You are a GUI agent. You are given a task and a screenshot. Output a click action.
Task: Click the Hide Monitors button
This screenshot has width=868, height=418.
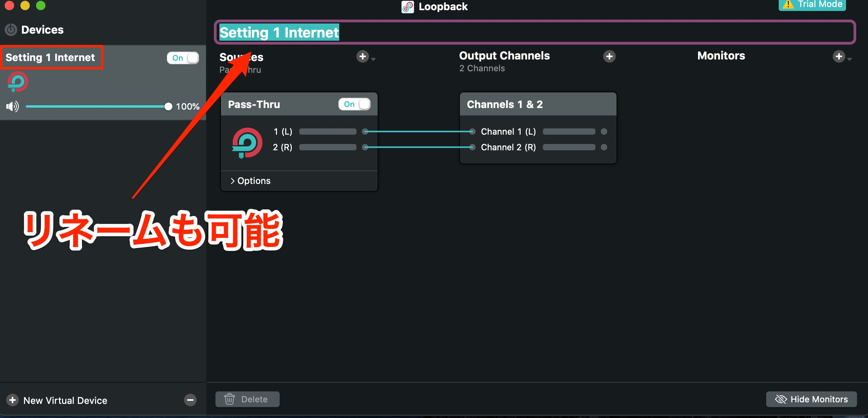coord(811,399)
